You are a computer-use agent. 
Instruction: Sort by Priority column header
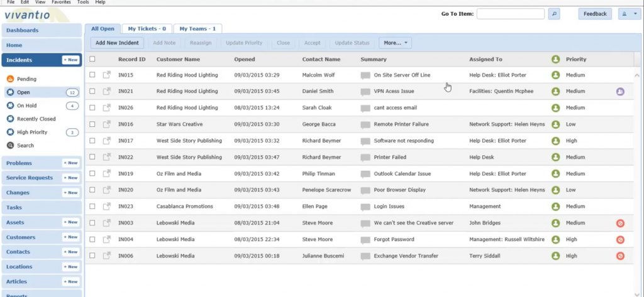(x=576, y=60)
